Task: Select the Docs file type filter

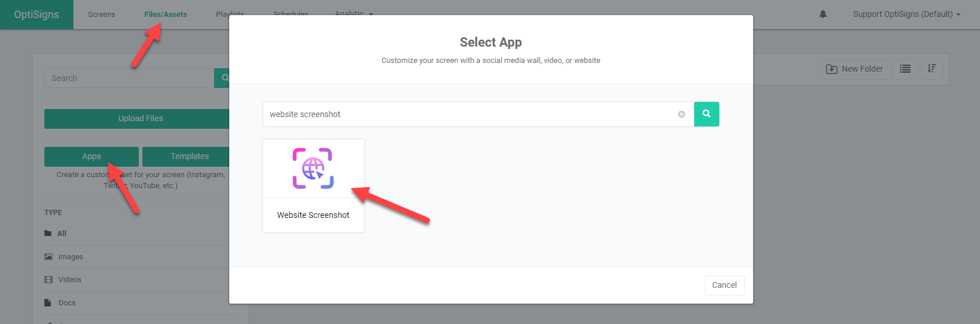Action: (66, 303)
